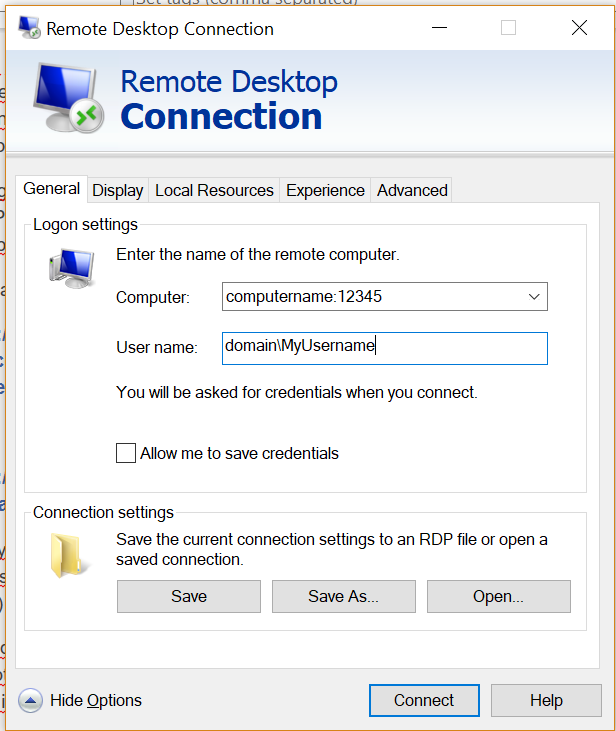Image resolution: width=616 pixels, height=731 pixels.
Task: Go to the Experience tab
Action: pos(325,190)
